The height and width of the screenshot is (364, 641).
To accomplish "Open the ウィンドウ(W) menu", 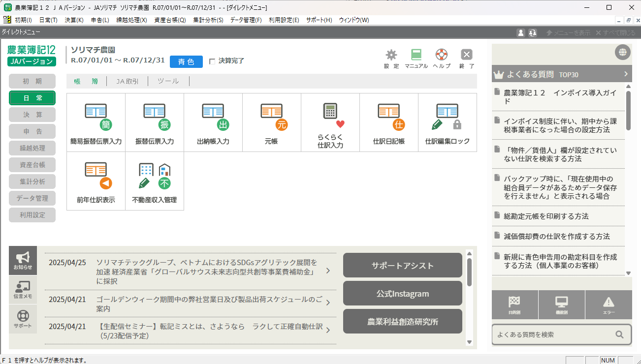I will click(353, 20).
